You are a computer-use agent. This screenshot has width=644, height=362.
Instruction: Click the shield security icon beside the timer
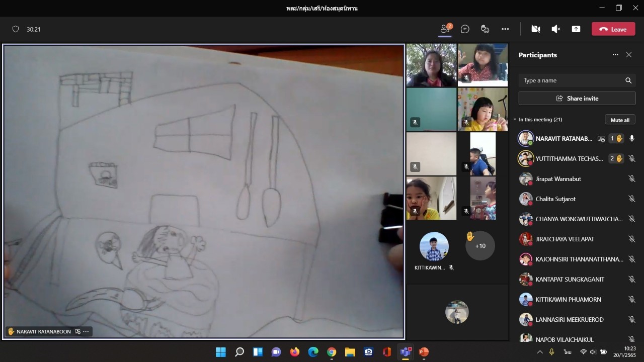click(16, 29)
